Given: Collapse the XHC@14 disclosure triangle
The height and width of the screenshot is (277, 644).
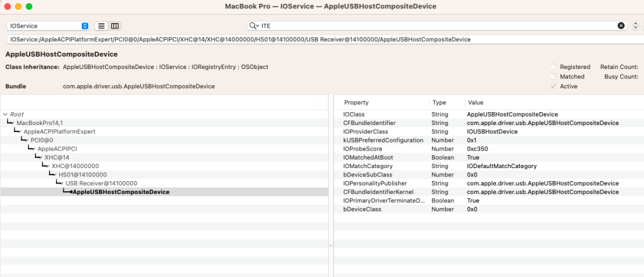Looking at the screenshot, I should pos(41,157).
